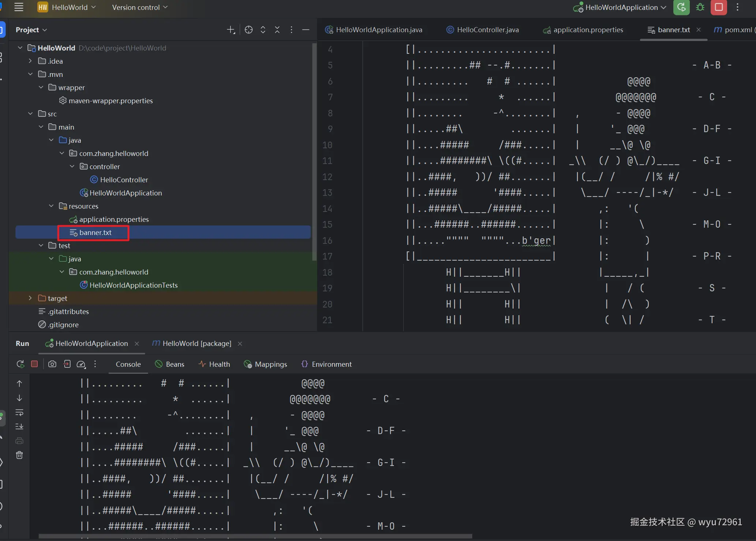Image resolution: width=756 pixels, height=541 pixels.
Task: Locate the opened file in Project tree
Action: click(x=249, y=30)
